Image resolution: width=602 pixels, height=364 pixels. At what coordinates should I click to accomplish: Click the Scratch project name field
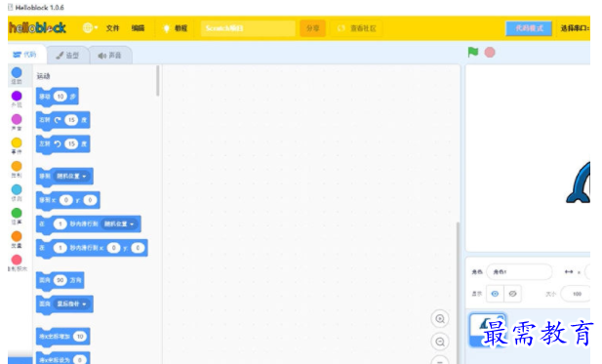tap(248, 28)
